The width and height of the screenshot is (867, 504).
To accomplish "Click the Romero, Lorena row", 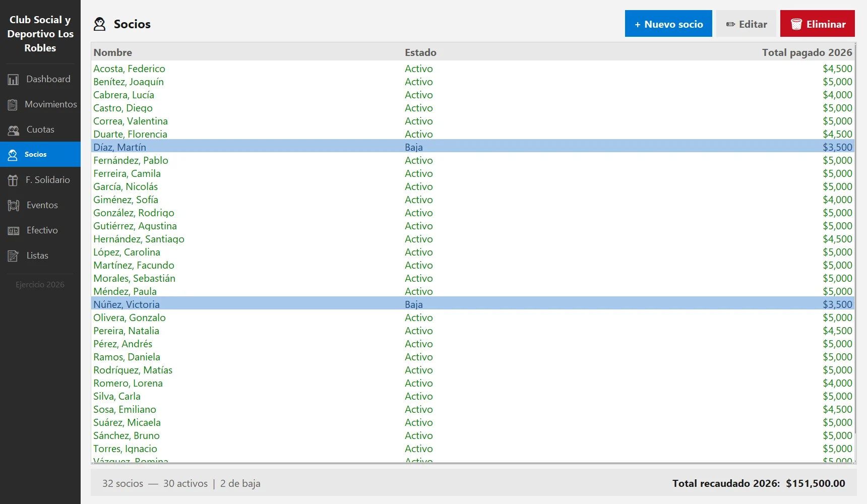I will tap(473, 383).
